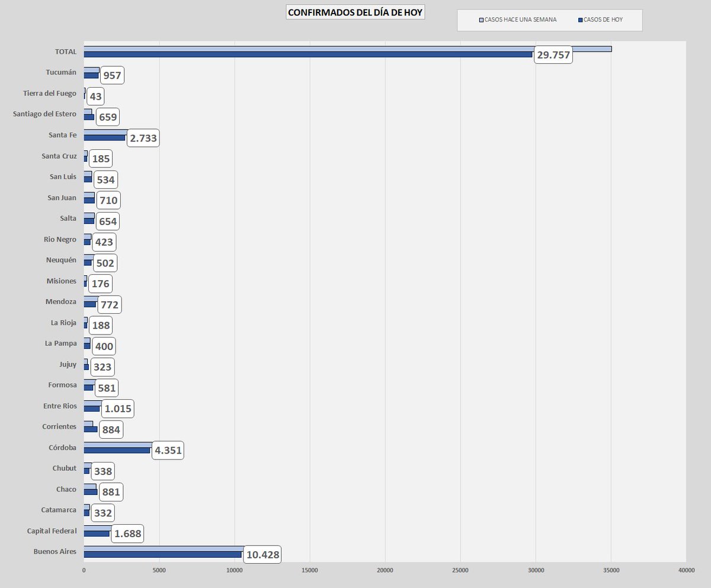Image resolution: width=711 pixels, height=588 pixels.
Task: Click the TOTAL data label 29.757
Action: [553, 55]
